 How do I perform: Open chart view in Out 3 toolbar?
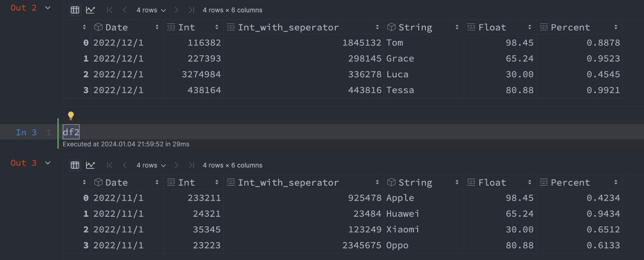click(x=90, y=165)
